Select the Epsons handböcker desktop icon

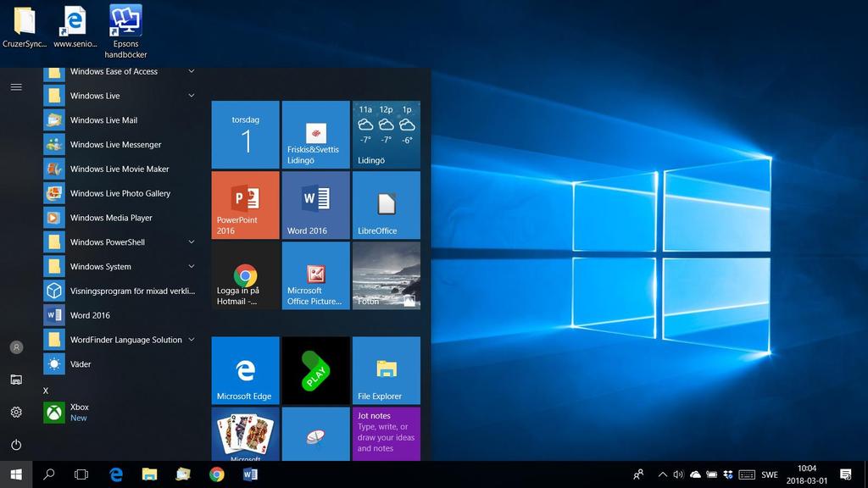[x=125, y=31]
